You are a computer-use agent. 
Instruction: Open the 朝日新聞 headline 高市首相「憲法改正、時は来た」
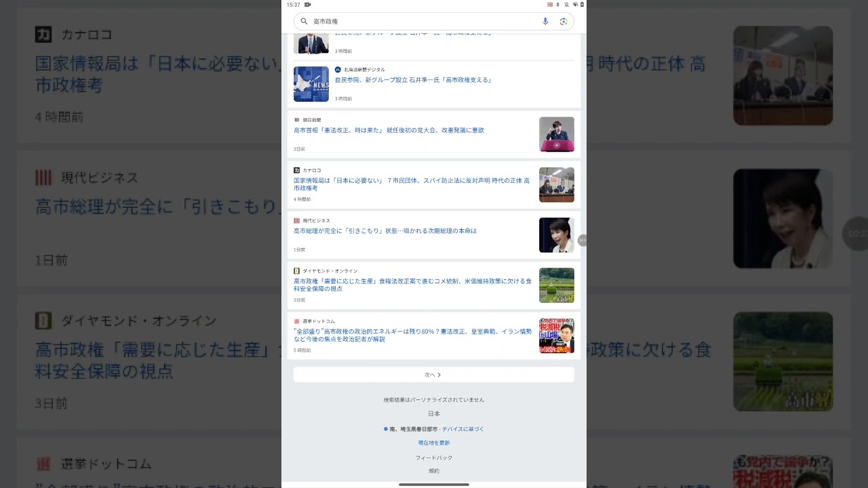(x=389, y=130)
